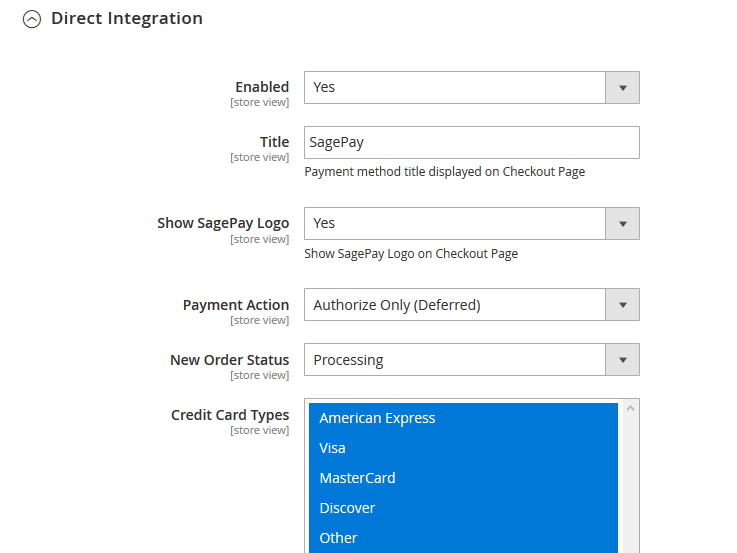Click the Direct Integration heading text
This screenshot has width=737, height=553.
pos(126,18)
